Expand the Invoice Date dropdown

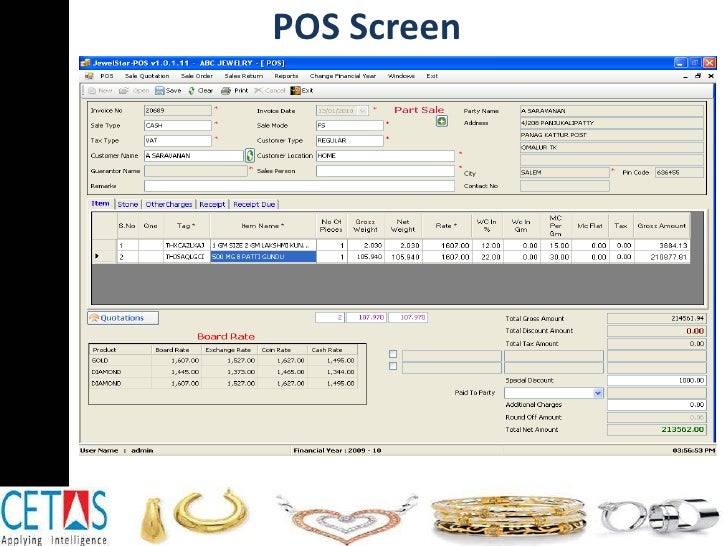pyautogui.click(x=374, y=109)
